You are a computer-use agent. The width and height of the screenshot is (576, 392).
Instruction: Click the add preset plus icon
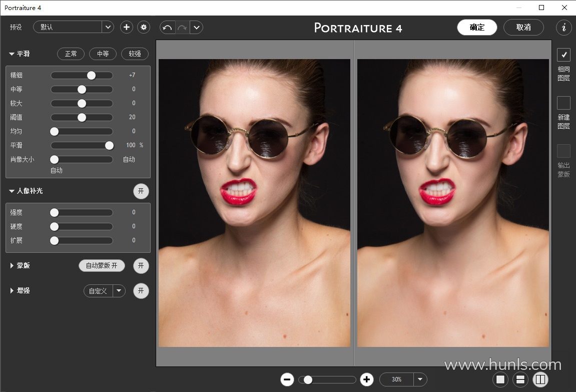pos(127,27)
